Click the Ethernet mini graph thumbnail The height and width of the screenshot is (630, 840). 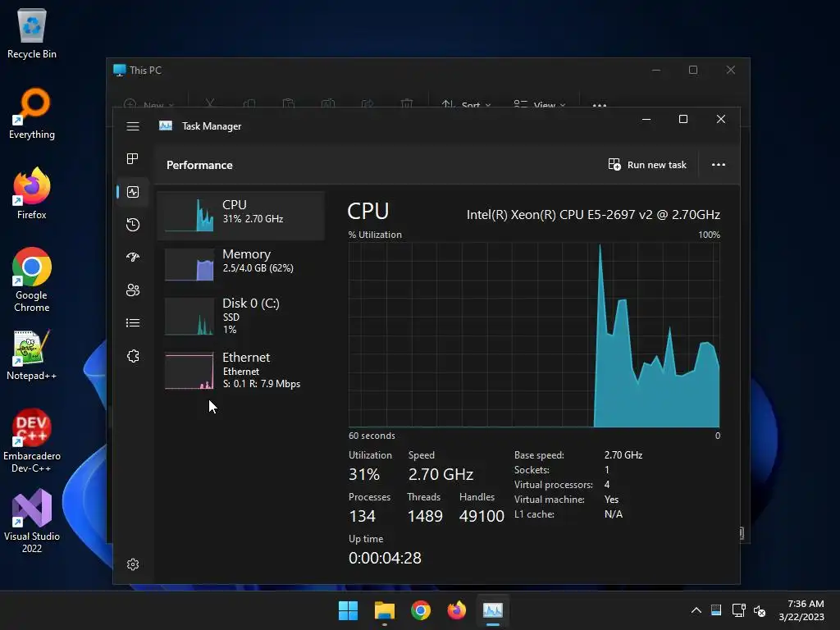point(189,371)
